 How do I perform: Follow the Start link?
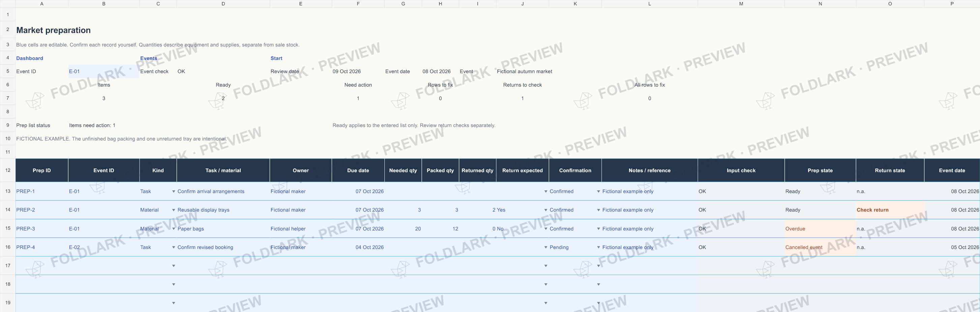click(276, 58)
